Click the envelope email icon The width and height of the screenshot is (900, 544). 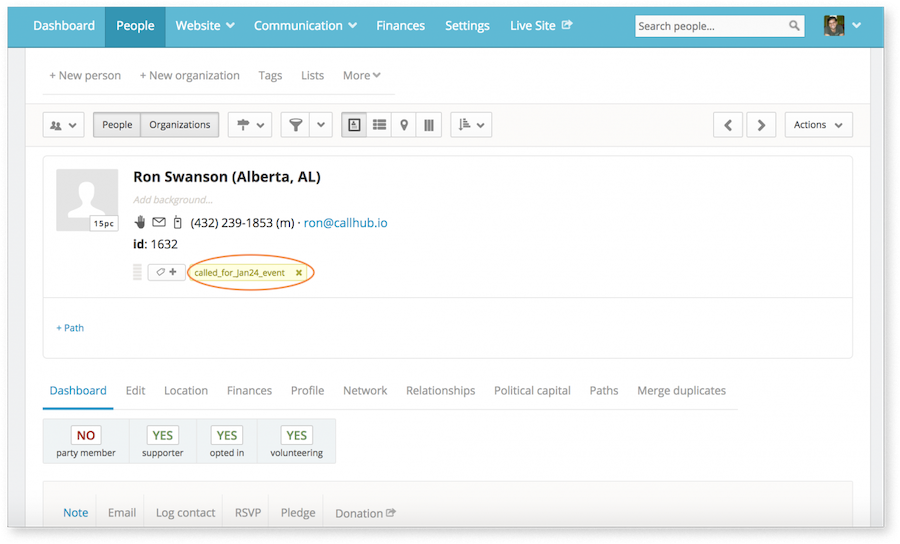pos(158,222)
